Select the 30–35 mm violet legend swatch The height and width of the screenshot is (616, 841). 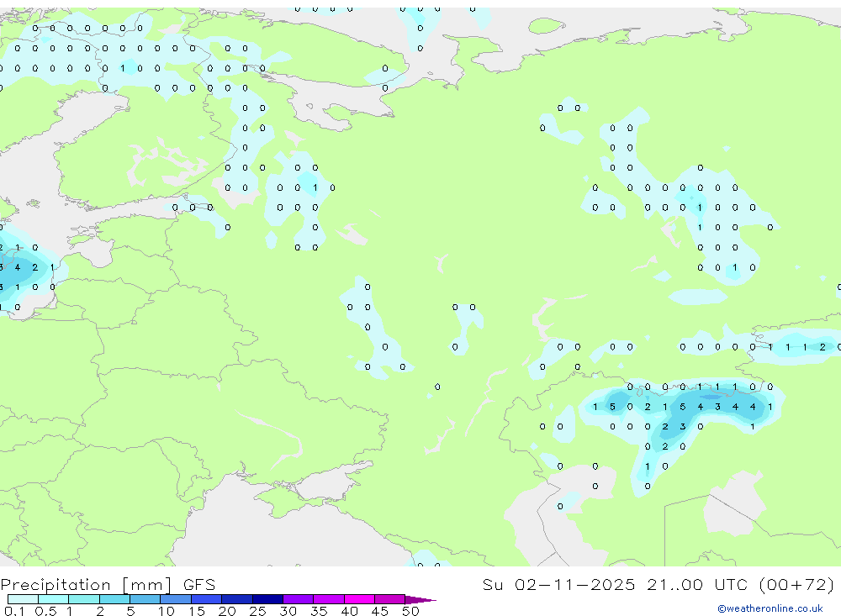coord(299,599)
